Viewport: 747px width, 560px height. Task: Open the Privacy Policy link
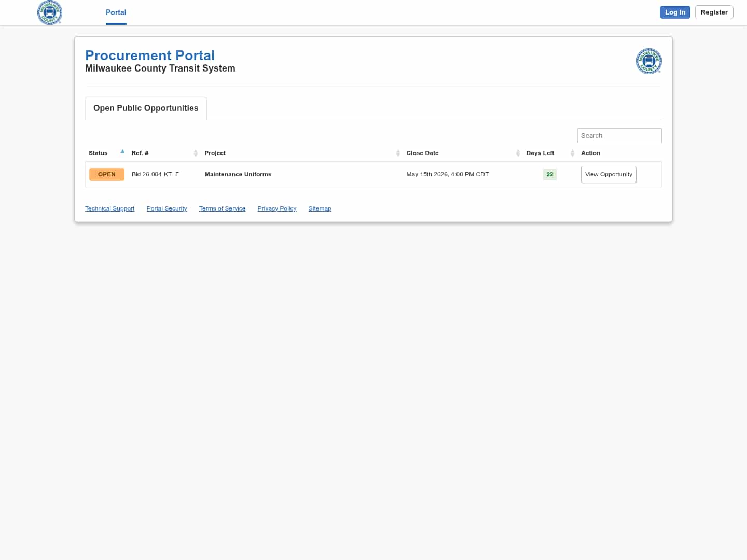276,208
